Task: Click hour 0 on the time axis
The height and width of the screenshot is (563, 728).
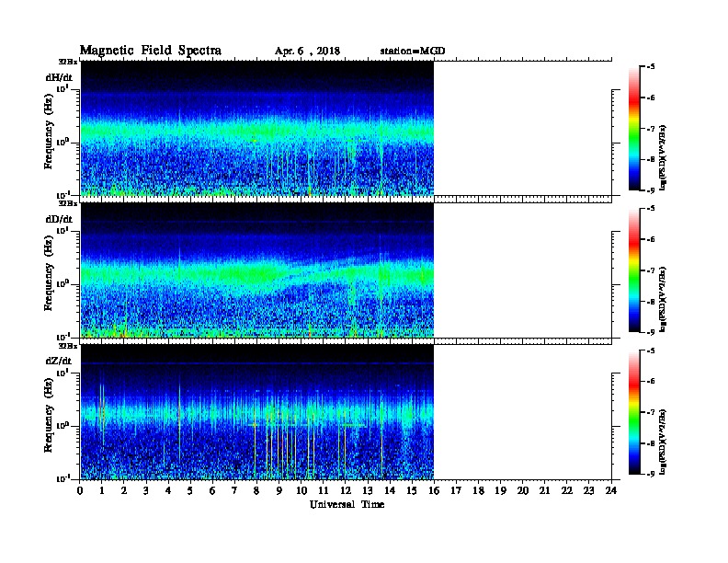Action: [x=80, y=491]
